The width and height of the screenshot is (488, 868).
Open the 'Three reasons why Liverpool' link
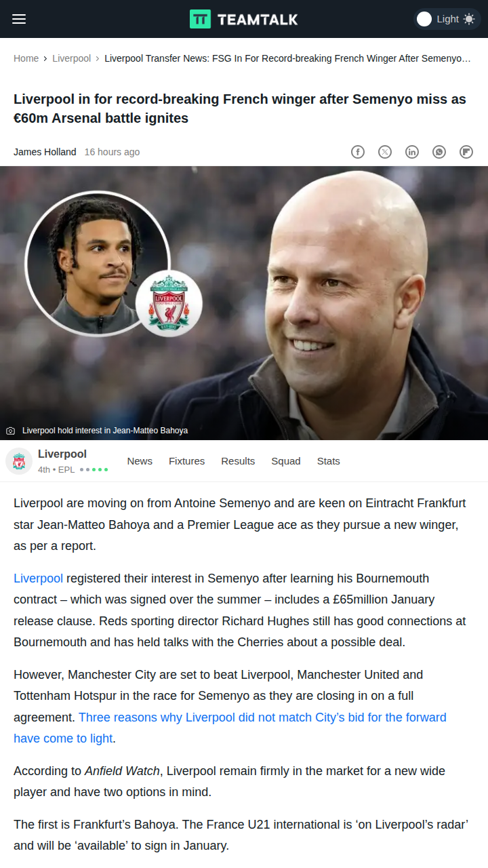[230, 728]
